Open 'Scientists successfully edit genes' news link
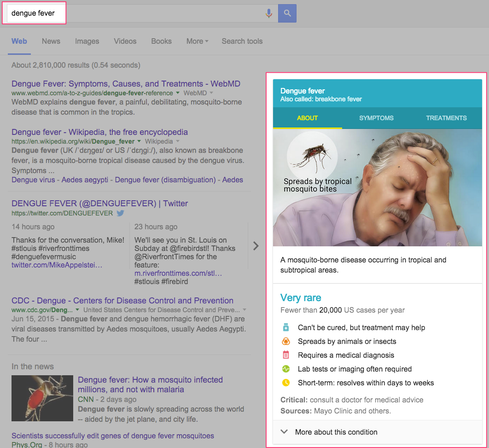489x448 pixels. tap(113, 436)
